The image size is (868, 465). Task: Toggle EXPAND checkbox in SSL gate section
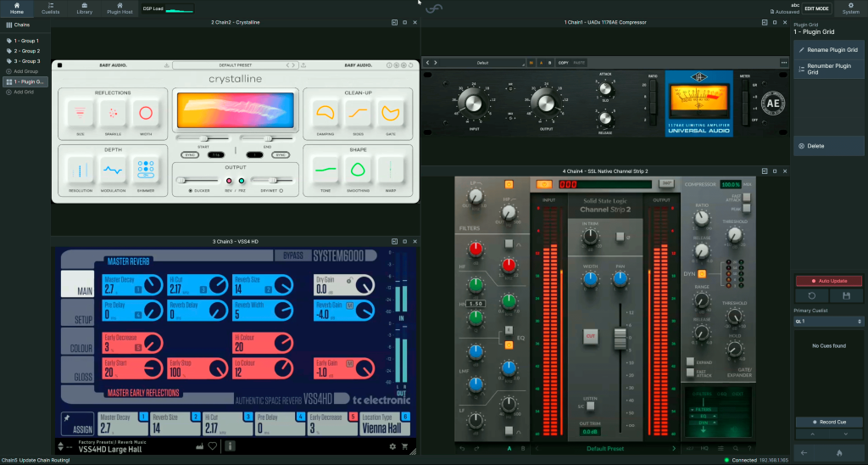coord(690,361)
